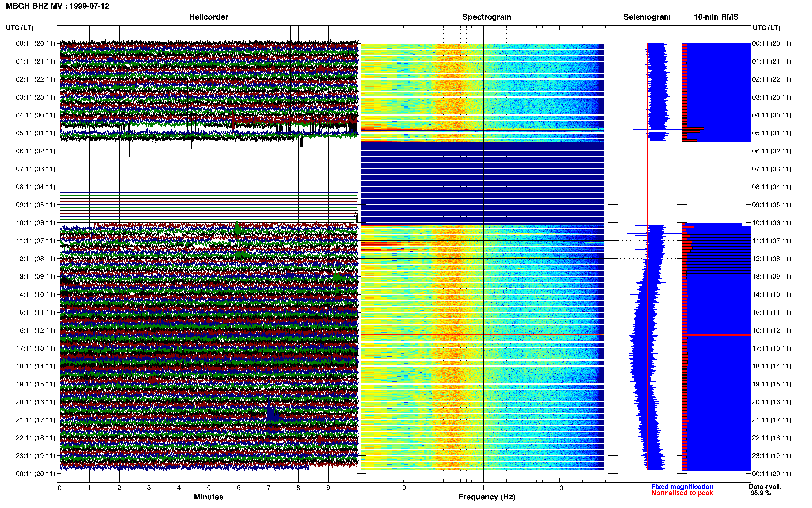Click left time label 22:11 (18:11)
The image size is (812, 508).
coord(36,438)
